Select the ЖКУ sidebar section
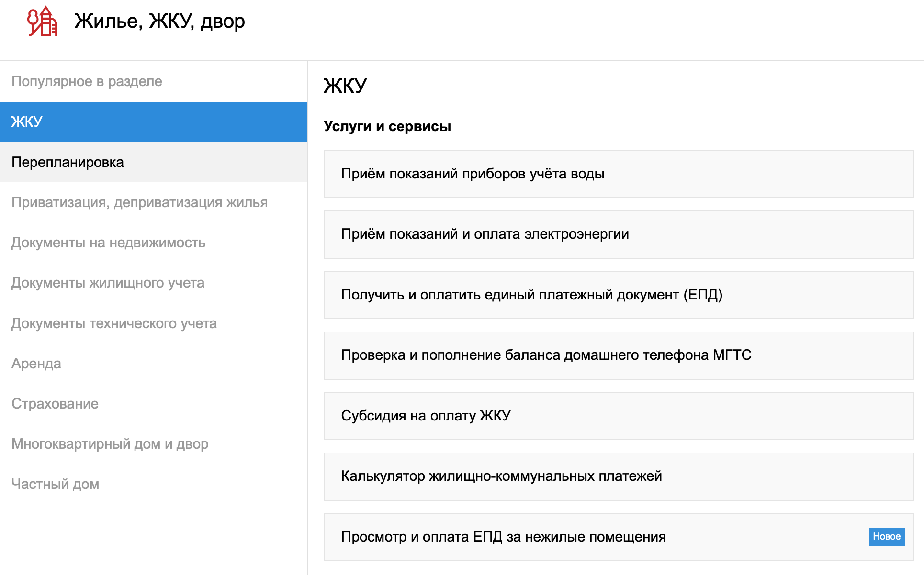Image resolution: width=924 pixels, height=575 pixels. coord(153,122)
